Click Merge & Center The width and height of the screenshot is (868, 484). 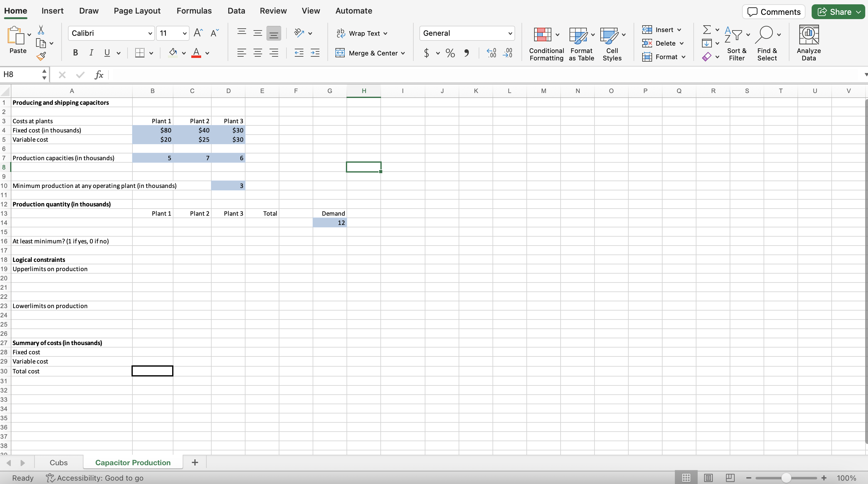(367, 53)
